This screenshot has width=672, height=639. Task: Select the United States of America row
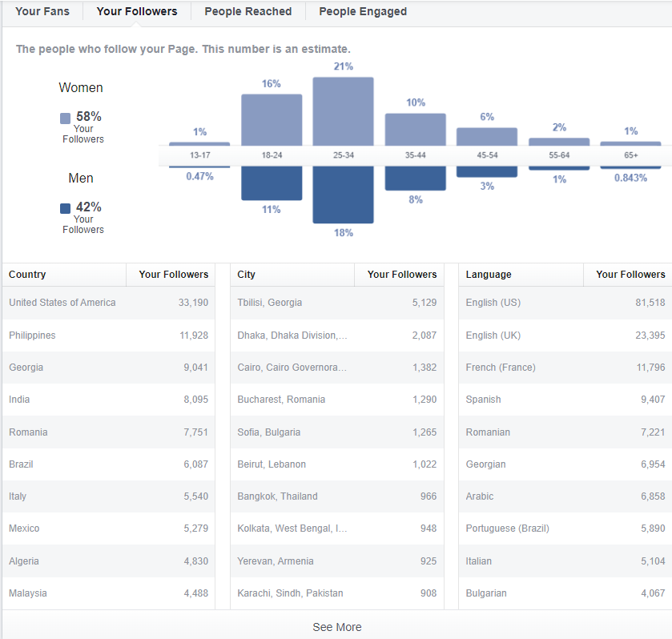point(108,303)
